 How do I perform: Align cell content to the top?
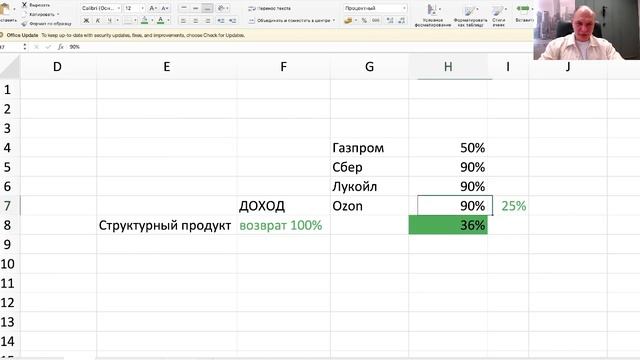click(184, 8)
